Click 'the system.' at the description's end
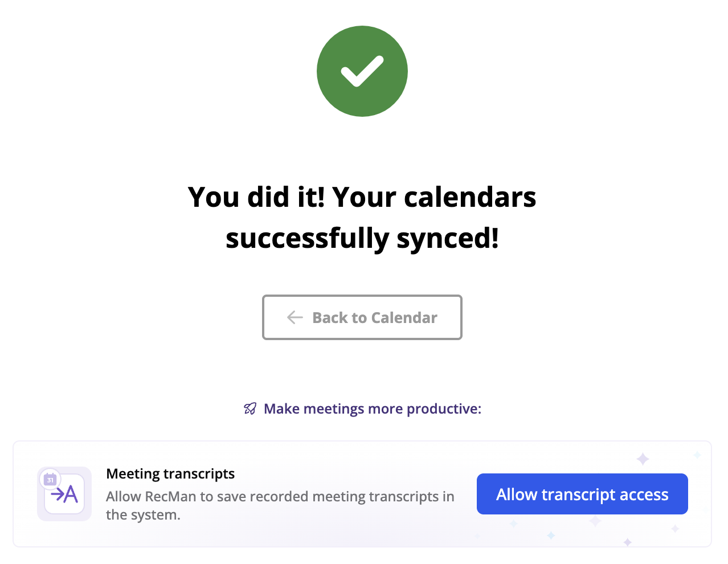 [143, 515]
